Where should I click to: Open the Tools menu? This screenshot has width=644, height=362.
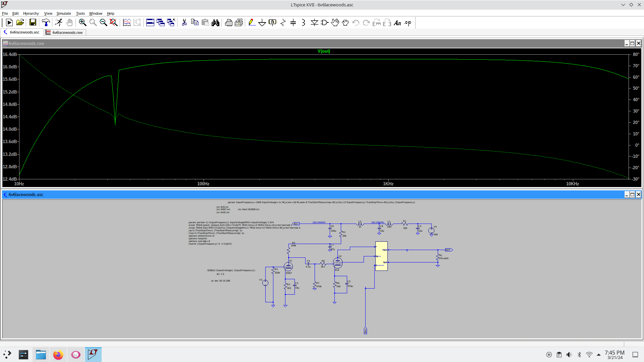[80, 13]
